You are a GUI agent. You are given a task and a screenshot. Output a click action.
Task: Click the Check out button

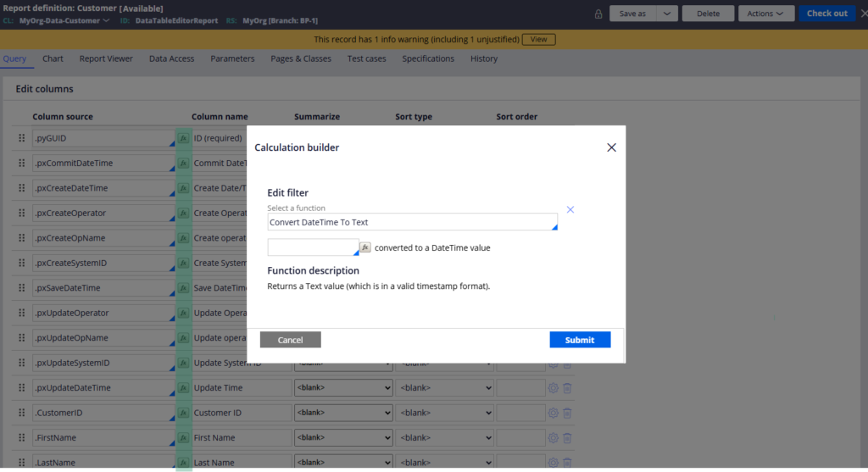[827, 14]
